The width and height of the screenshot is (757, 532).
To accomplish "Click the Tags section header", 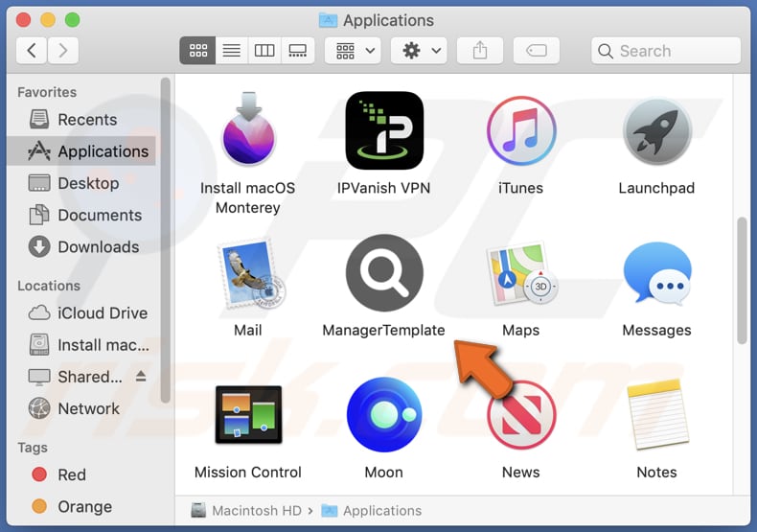I will click(33, 448).
